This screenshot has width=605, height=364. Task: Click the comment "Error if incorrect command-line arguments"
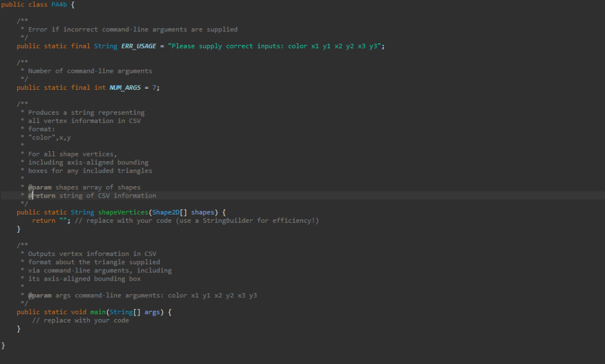coord(133,30)
